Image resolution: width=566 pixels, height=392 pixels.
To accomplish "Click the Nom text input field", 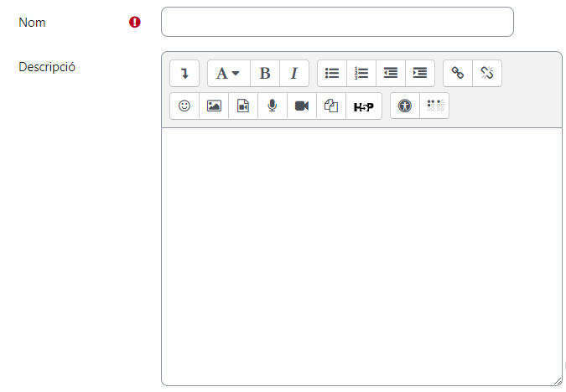I will coord(337,22).
